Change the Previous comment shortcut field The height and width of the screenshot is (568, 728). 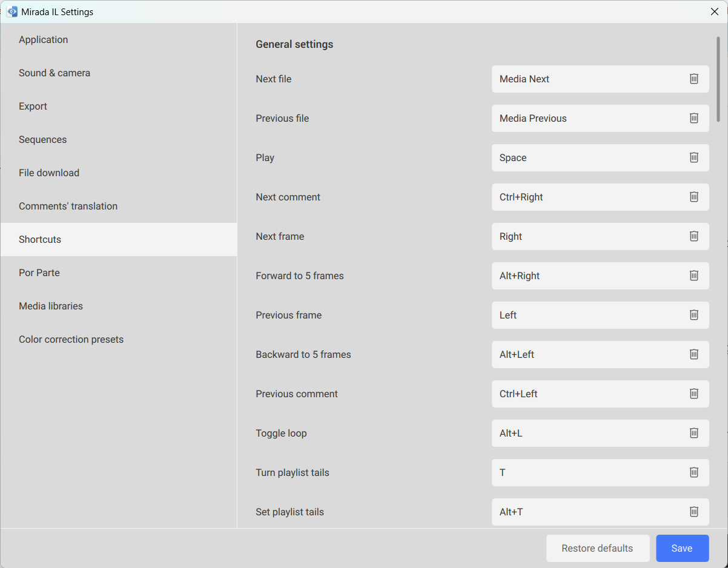pyautogui.click(x=600, y=394)
